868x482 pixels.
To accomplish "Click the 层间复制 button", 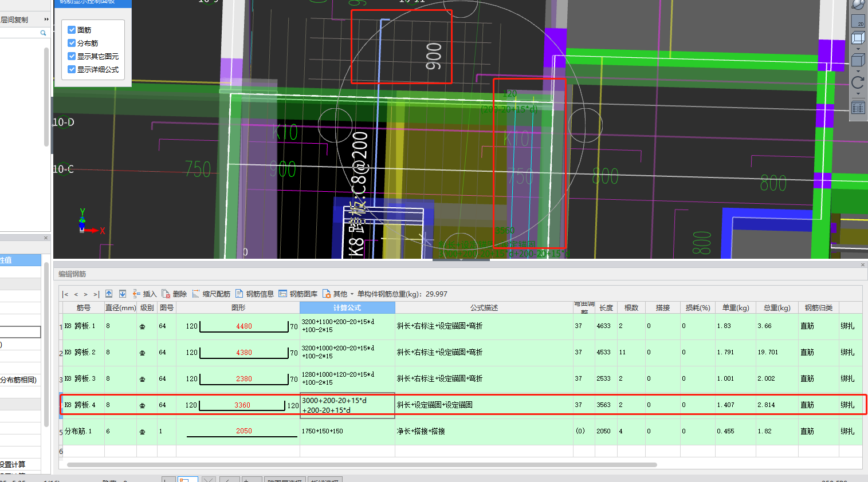I will pyautogui.click(x=14, y=19).
